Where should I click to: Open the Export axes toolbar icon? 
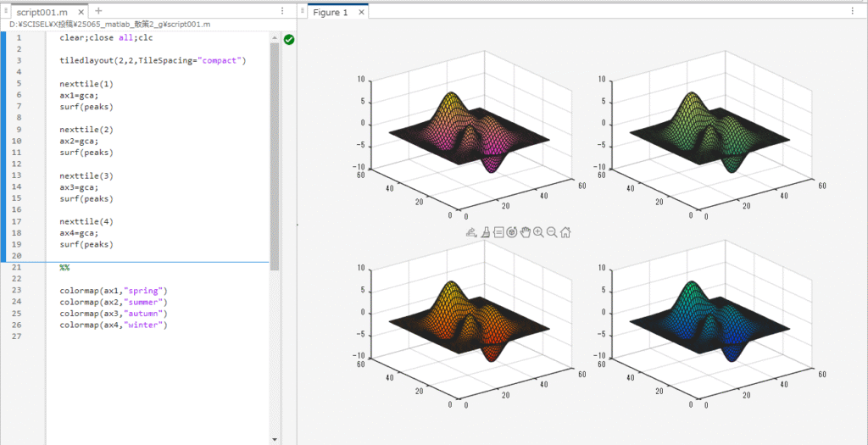point(471,232)
